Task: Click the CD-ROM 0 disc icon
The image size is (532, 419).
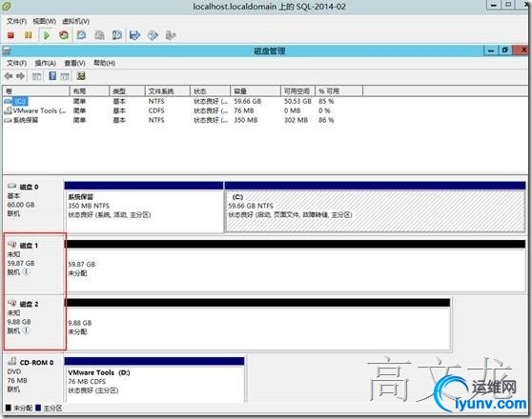Action: (x=12, y=361)
